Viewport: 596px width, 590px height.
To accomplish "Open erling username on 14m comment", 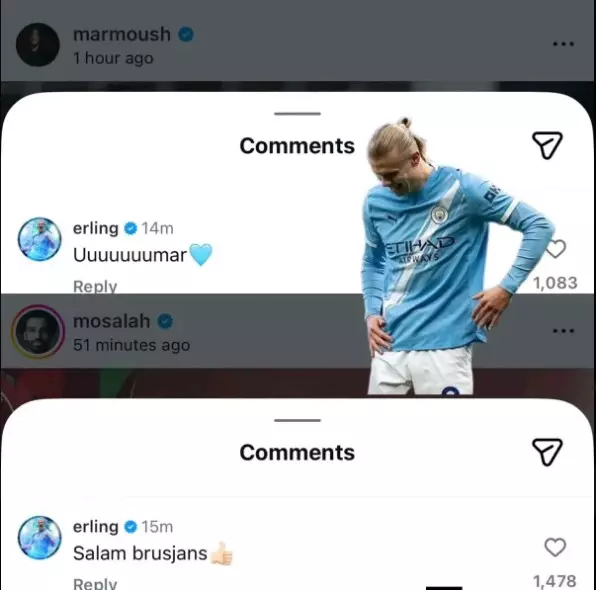I will coord(96,228).
